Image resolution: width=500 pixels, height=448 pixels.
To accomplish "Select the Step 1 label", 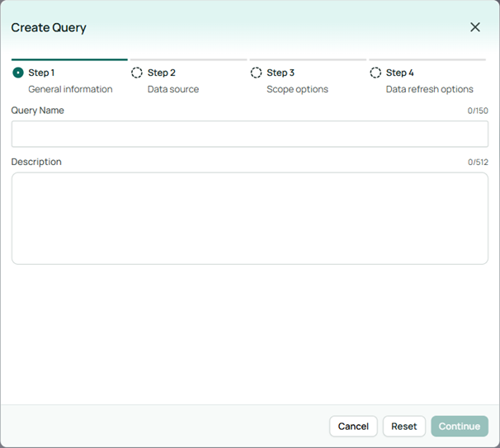I will click(41, 73).
